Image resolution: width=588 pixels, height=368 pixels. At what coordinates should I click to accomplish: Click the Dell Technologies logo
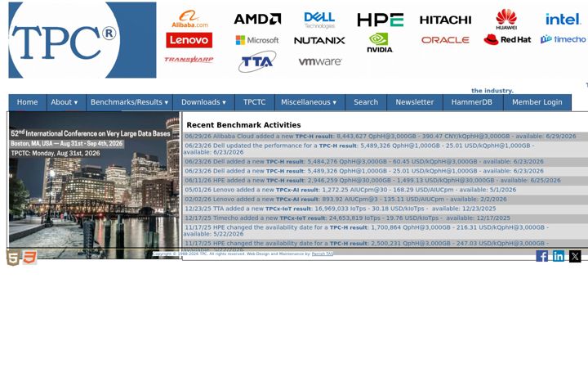coord(319,20)
